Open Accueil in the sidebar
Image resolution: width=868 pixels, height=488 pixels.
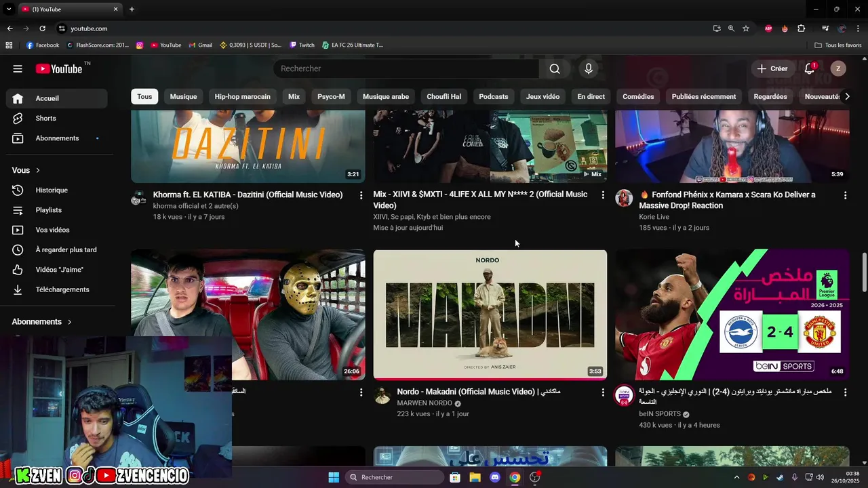click(x=57, y=98)
